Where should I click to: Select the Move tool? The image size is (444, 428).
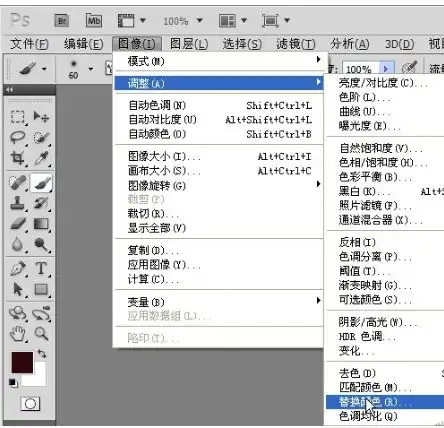point(41,117)
